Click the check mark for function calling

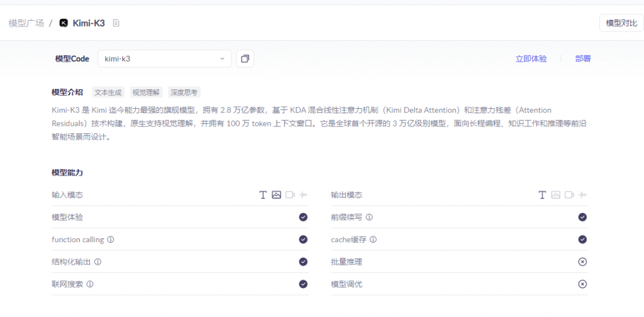pyautogui.click(x=303, y=240)
